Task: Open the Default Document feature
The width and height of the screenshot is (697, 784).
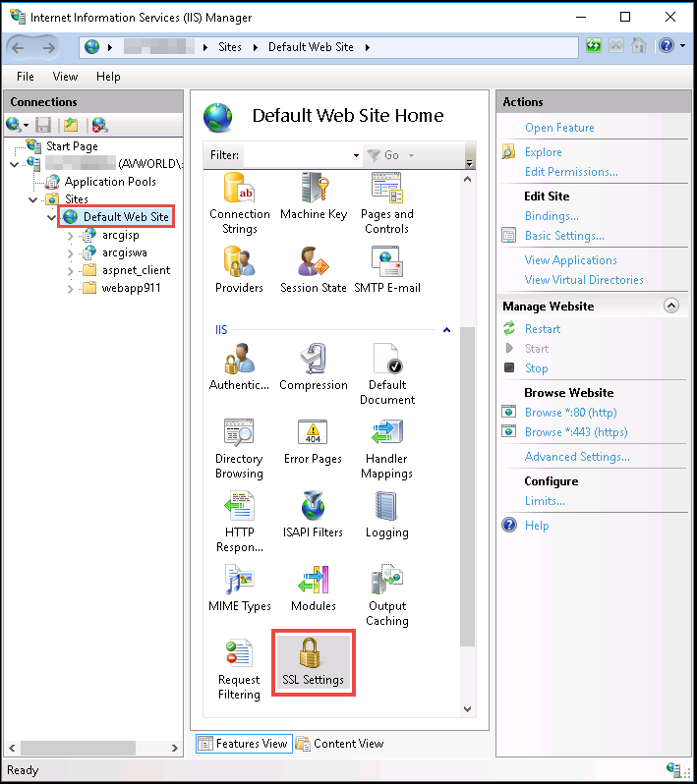Action: [x=387, y=374]
